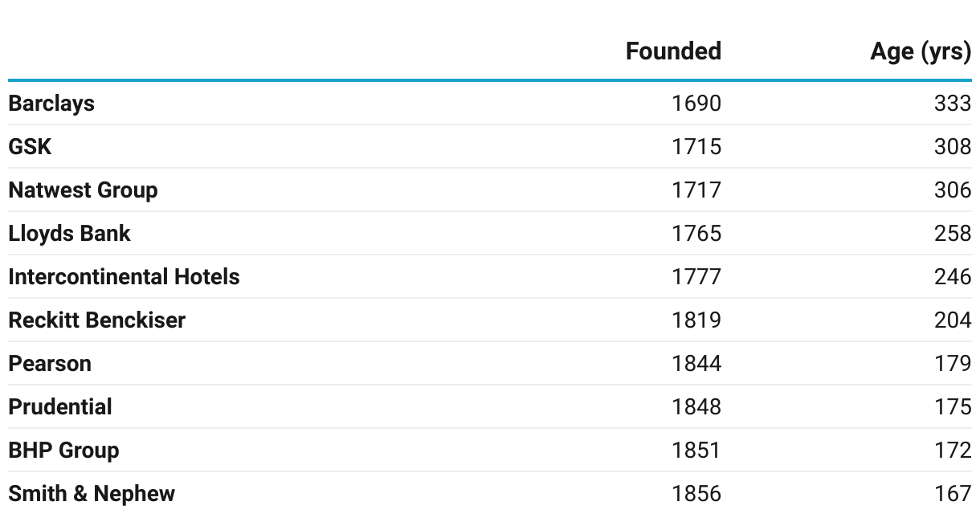Select the Smith & Nephew row
Screen dimensions: 980x522
coord(92,494)
